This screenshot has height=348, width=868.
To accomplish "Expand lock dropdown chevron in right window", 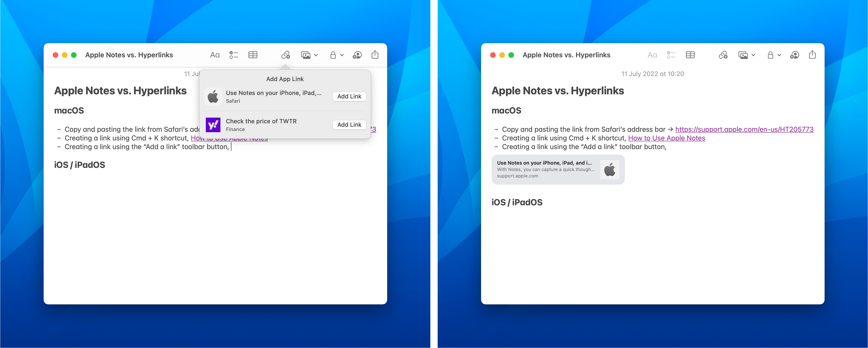I will [779, 55].
